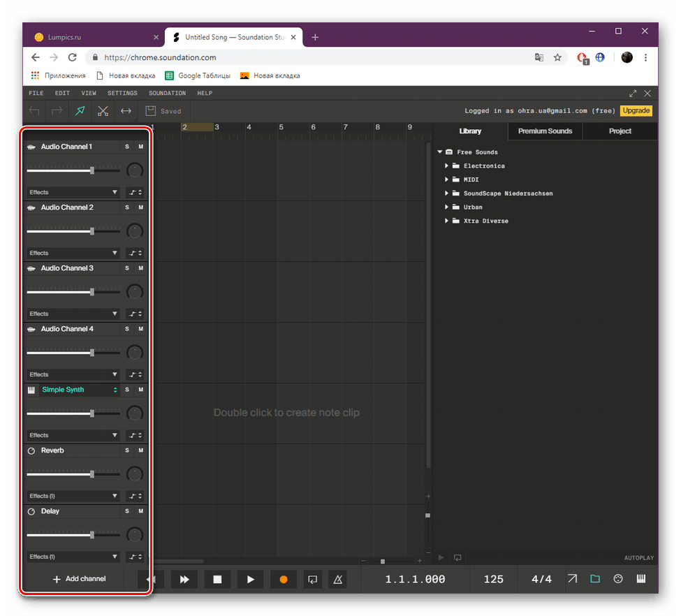Click the library loop preview icon
Screen dimensions: 681x616
pos(457,557)
